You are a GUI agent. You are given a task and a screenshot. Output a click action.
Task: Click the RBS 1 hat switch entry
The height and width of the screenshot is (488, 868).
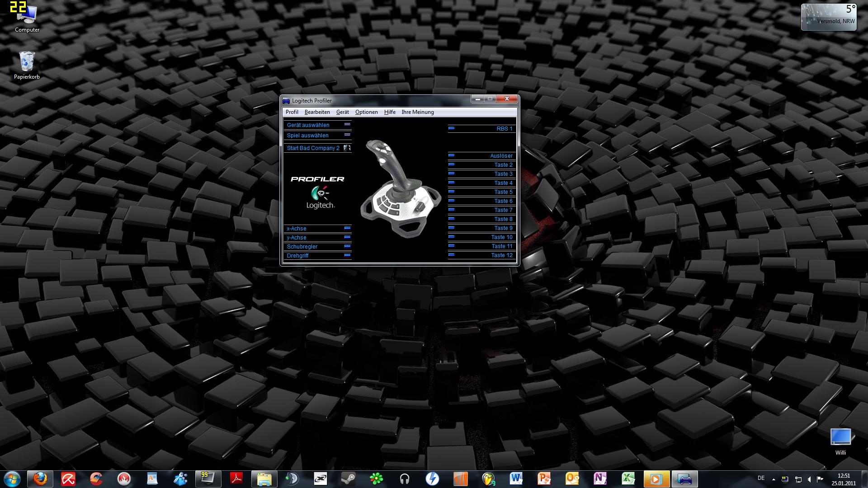(x=504, y=129)
